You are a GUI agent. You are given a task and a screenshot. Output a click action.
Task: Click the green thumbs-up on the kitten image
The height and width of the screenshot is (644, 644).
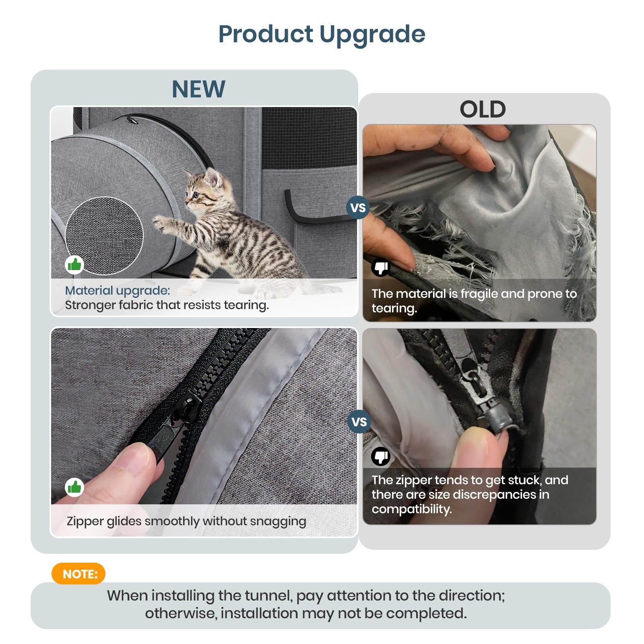point(74,265)
